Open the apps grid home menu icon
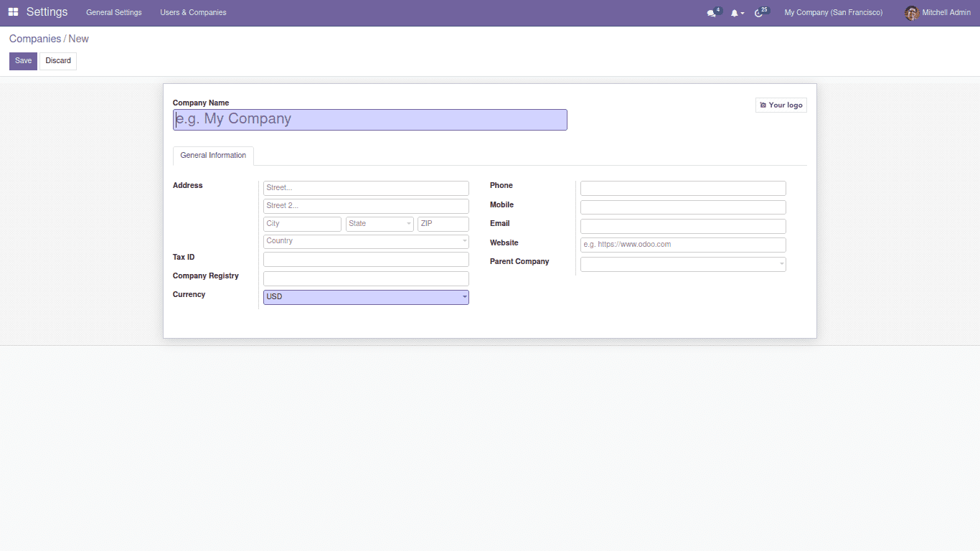 13,12
